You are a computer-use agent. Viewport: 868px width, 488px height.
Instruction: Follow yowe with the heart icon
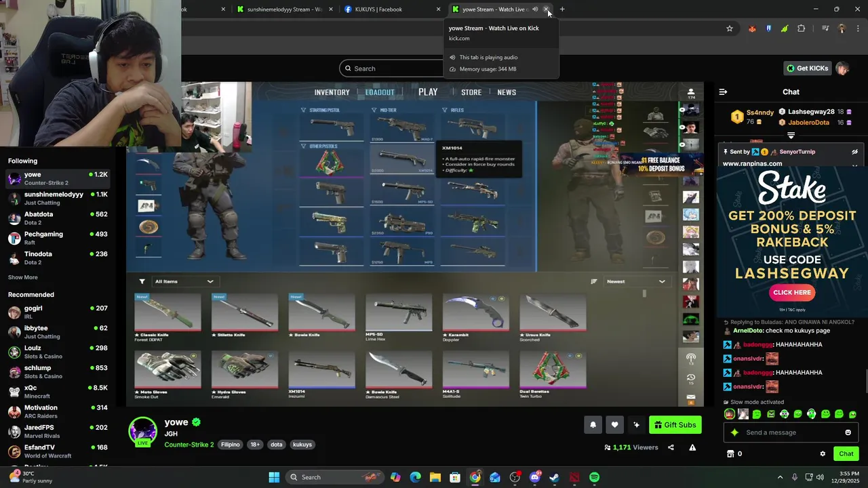614,425
